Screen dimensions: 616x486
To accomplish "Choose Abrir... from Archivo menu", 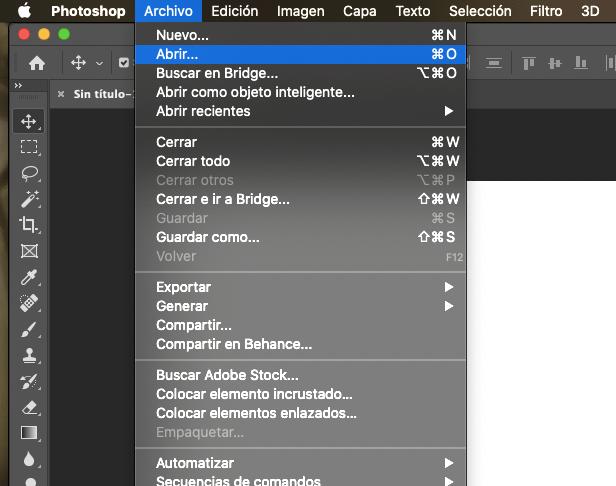I will (301, 54).
